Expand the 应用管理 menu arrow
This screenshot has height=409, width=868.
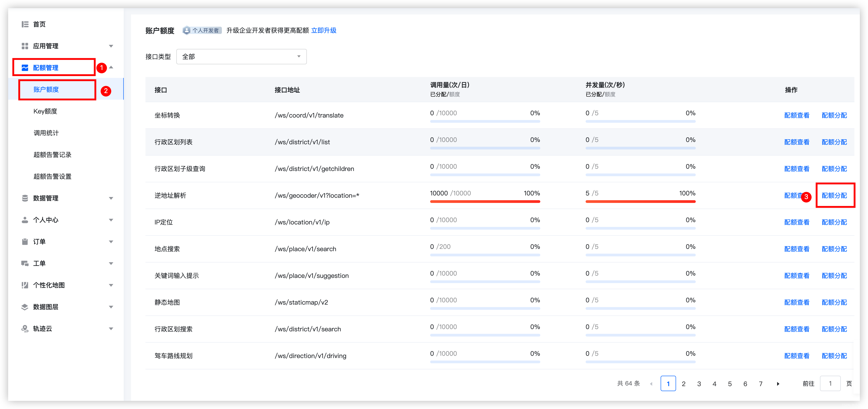pos(111,46)
